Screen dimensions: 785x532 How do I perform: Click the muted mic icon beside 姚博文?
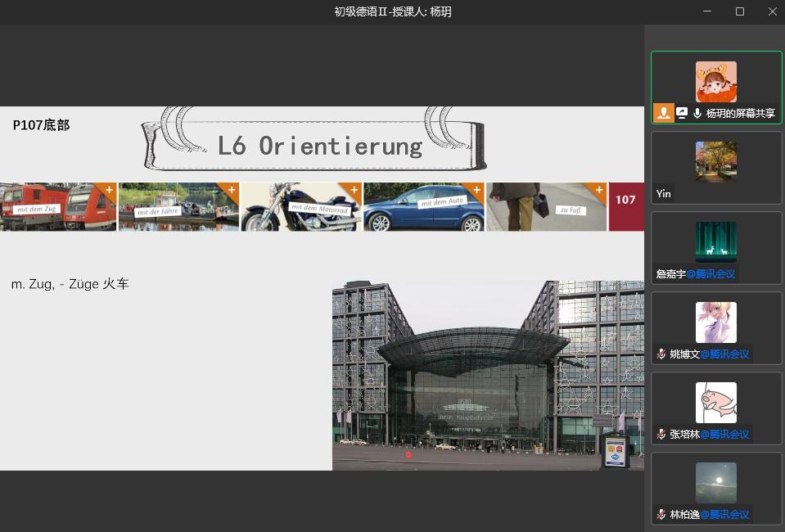(661, 354)
